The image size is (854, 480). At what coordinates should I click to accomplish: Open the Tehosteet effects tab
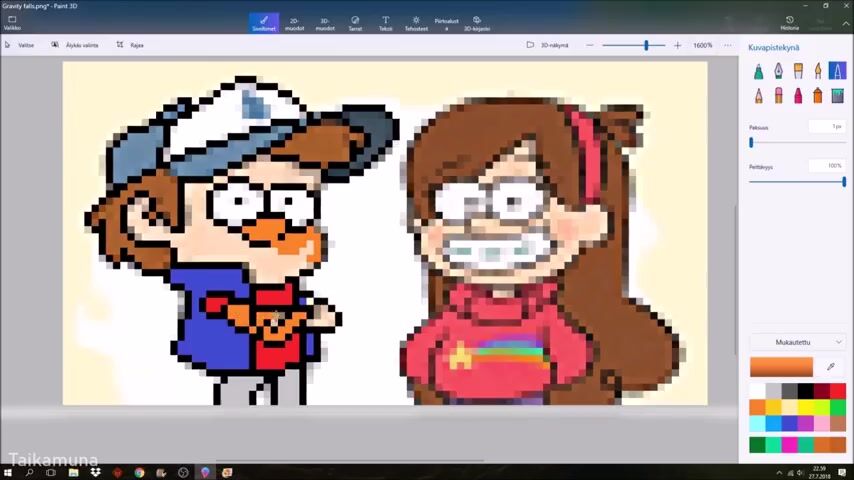416,23
